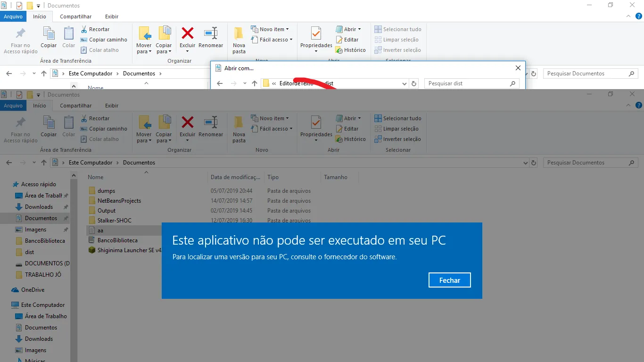The image size is (644, 362).
Task: Sort files by the Tipo column header
Action: 292,177
